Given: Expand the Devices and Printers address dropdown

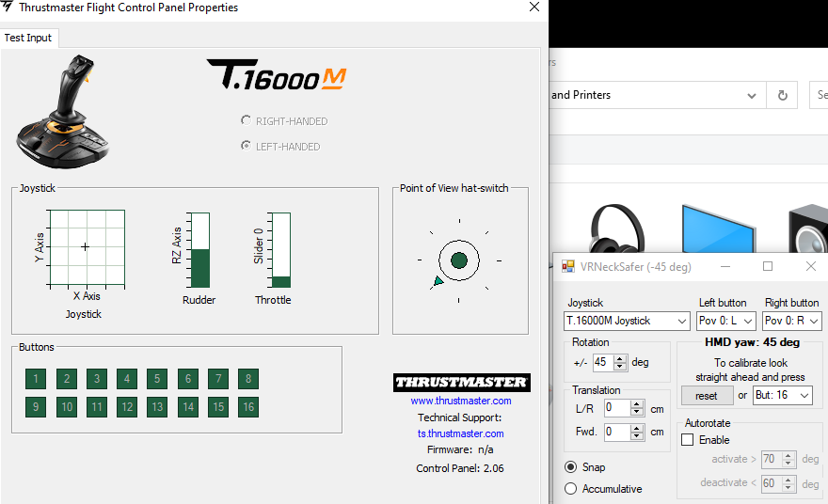Looking at the screenshot, I should 751,96.
